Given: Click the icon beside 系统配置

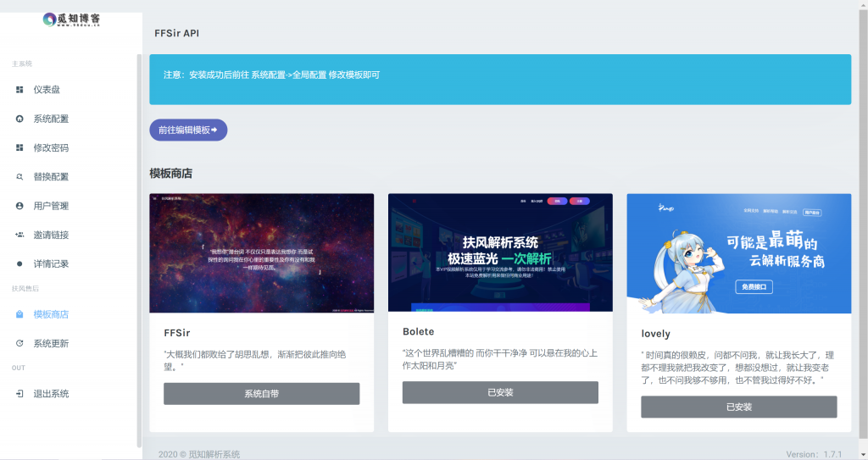Looking at the screenshot, I should point(19,119).
